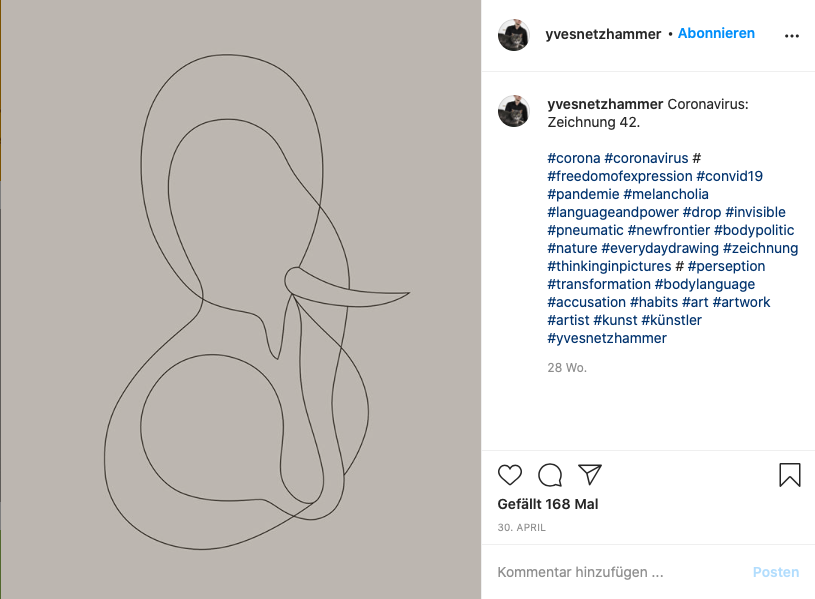Open the #coronavirus hashtag
This screenshot has width=815, height=599.
pos(646,158)
